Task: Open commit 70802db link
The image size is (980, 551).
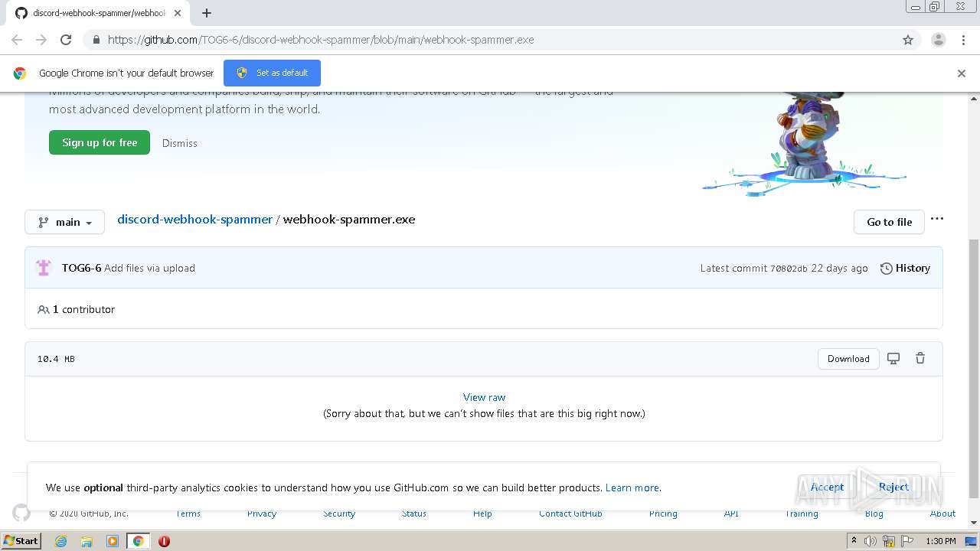Action: 789,269
